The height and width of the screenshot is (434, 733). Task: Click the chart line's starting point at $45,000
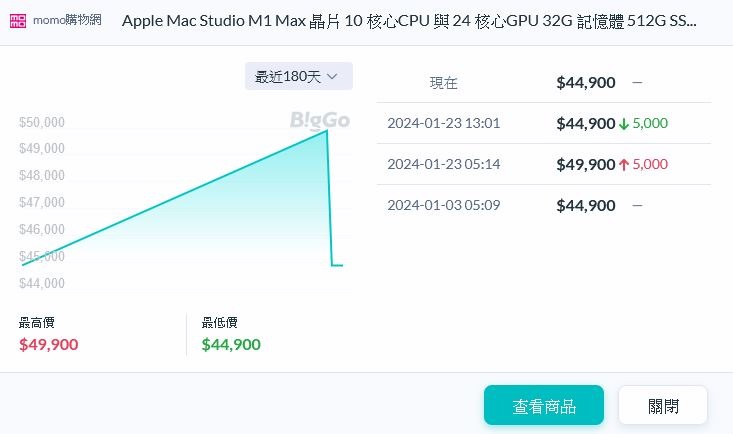(x=23, y=265)
